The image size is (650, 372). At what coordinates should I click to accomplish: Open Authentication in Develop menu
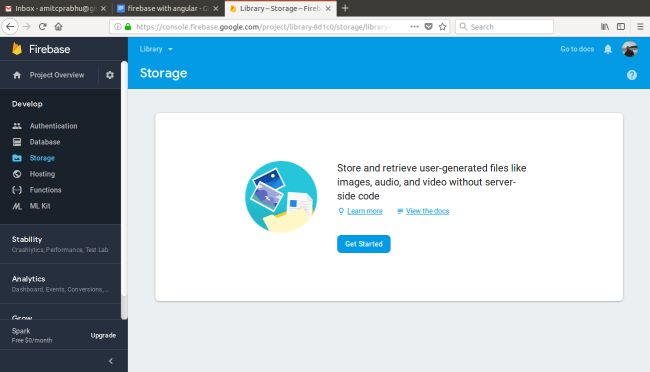coord(53,126)
